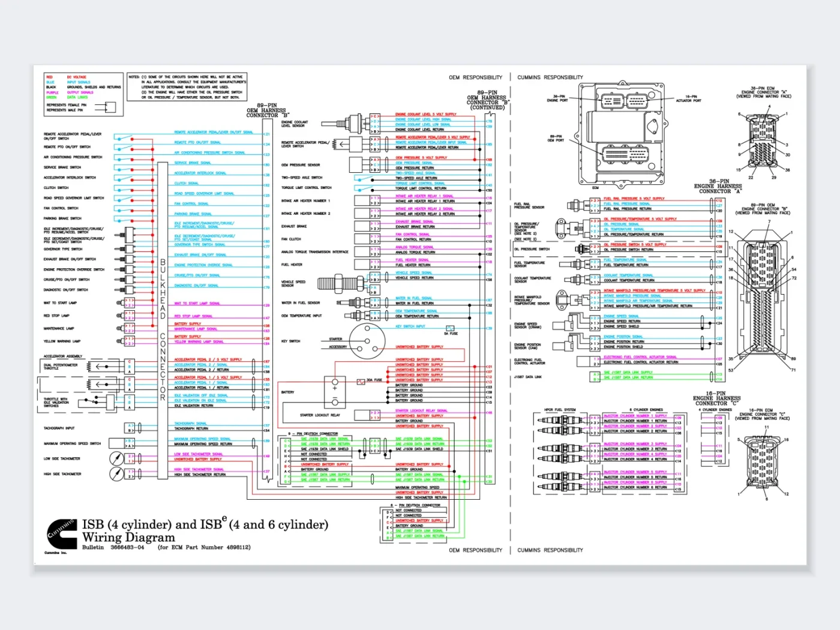Click the "FAN CONTROL SWITCH" label

click(x=61, y=208)
